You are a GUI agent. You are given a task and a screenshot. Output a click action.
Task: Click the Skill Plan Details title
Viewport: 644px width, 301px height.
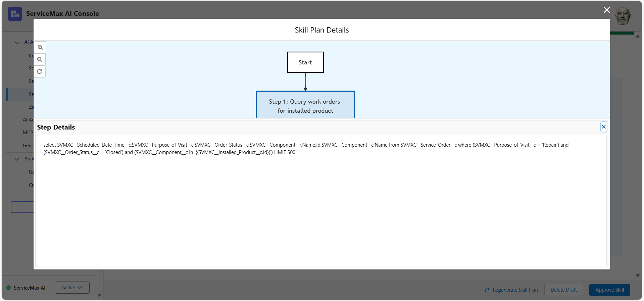[322, 30]
